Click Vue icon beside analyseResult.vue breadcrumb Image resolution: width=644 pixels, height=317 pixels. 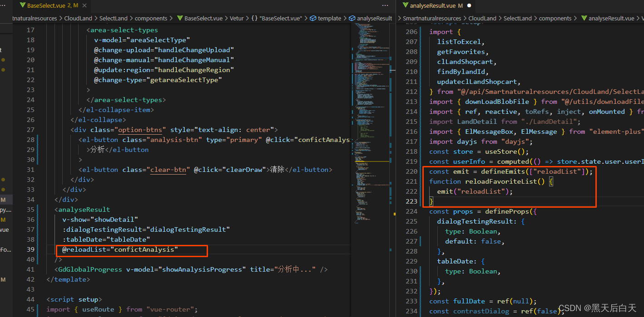[x=583, y=19]
